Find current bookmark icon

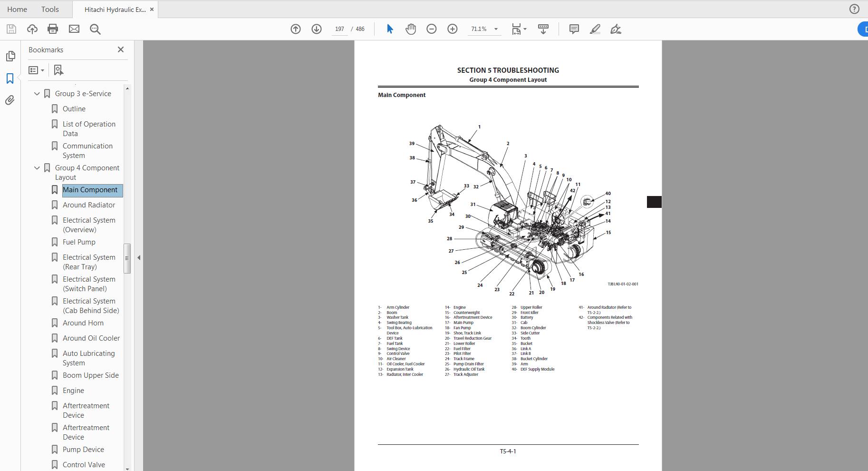[x=58, y=70]
